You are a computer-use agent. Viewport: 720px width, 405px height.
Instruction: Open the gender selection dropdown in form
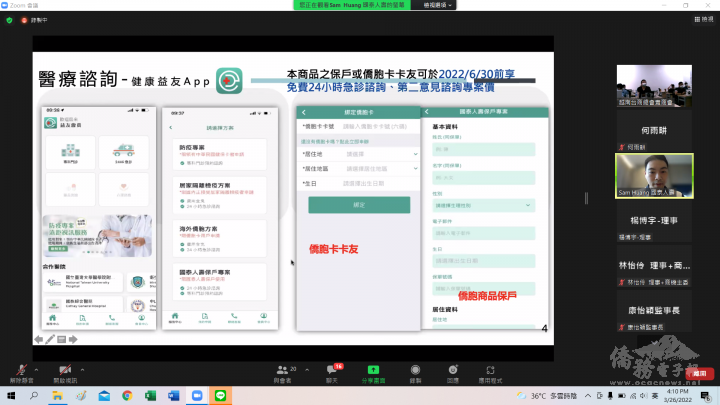pyautogui.click(x=484, y=205)
